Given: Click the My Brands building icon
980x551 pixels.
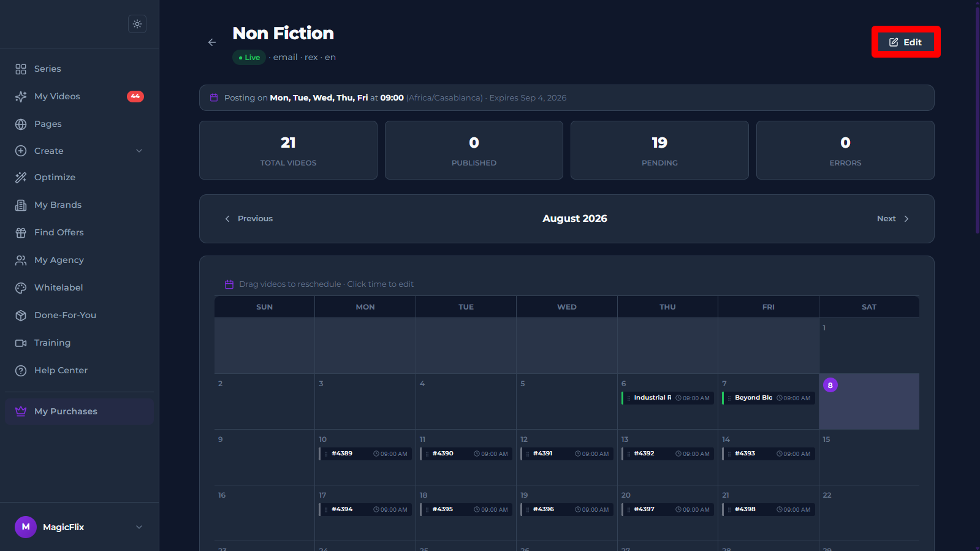Looking at the screenshot, I should pos(21,205).
